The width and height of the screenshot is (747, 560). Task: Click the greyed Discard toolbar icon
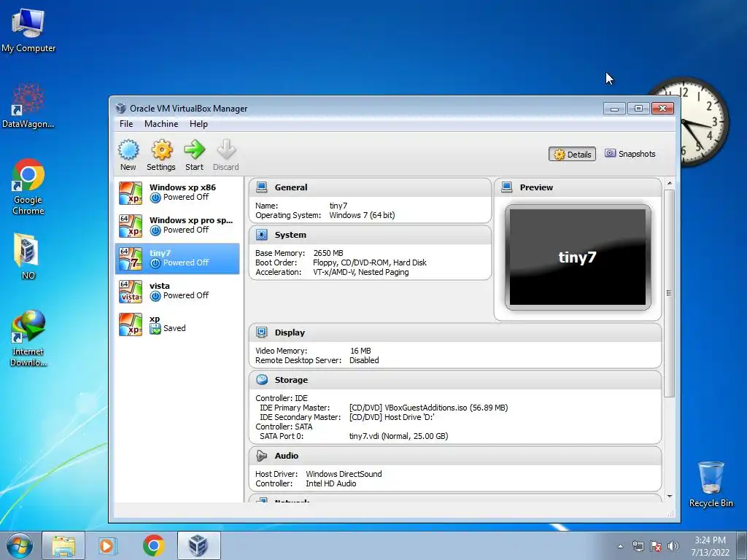226,149
